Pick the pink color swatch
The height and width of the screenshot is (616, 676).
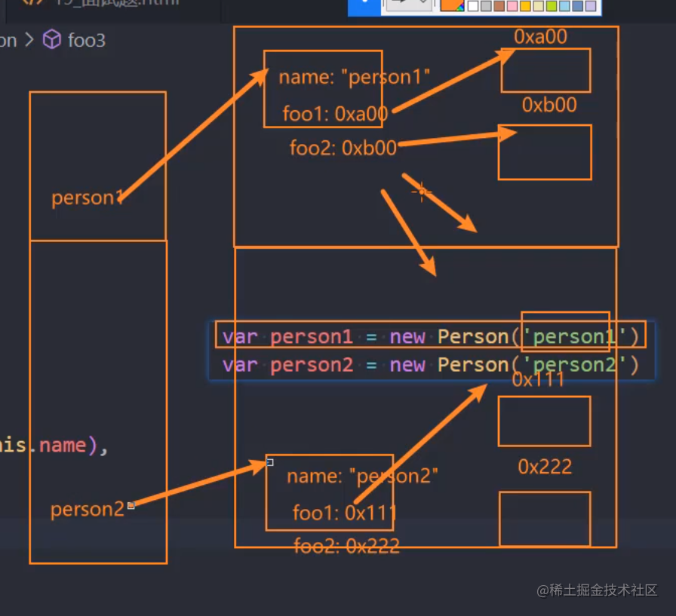(512, 5)
